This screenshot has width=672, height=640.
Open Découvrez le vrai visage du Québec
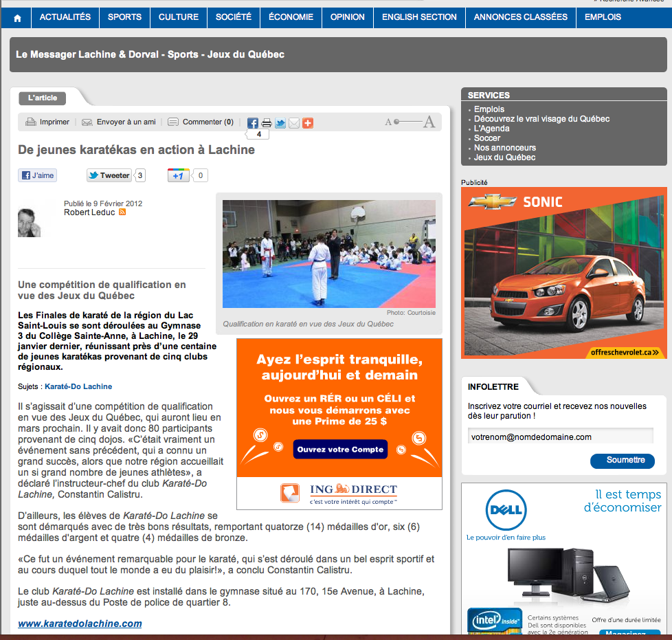[x=541, y=119]
